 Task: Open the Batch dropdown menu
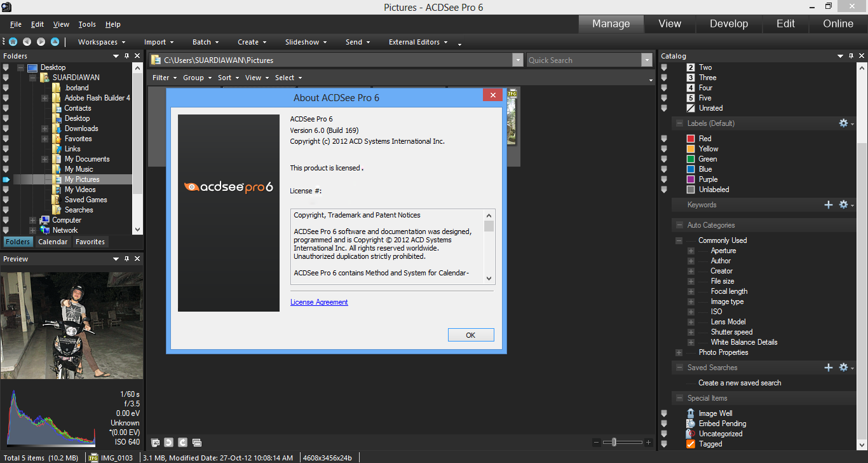point(205,42)
